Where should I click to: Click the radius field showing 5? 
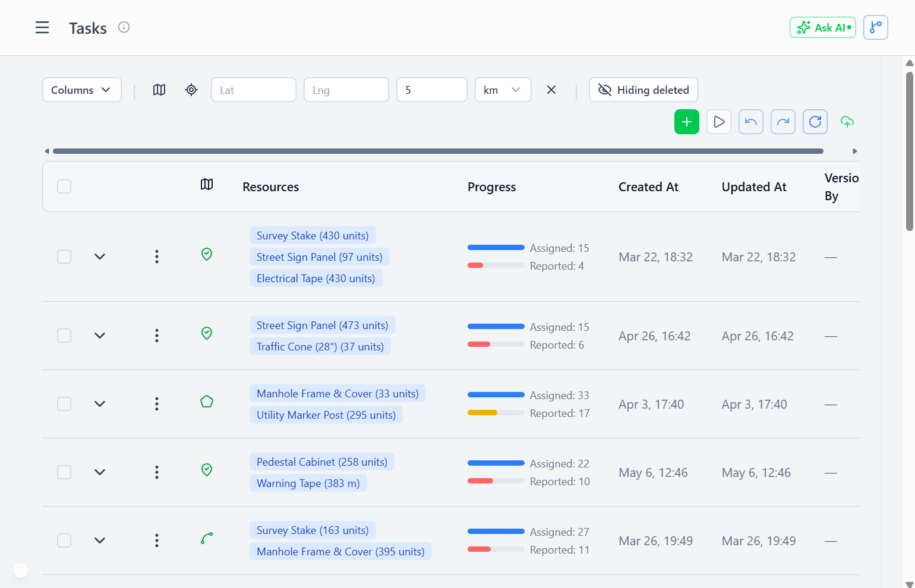pyautogui.click(x=432, y=90)
